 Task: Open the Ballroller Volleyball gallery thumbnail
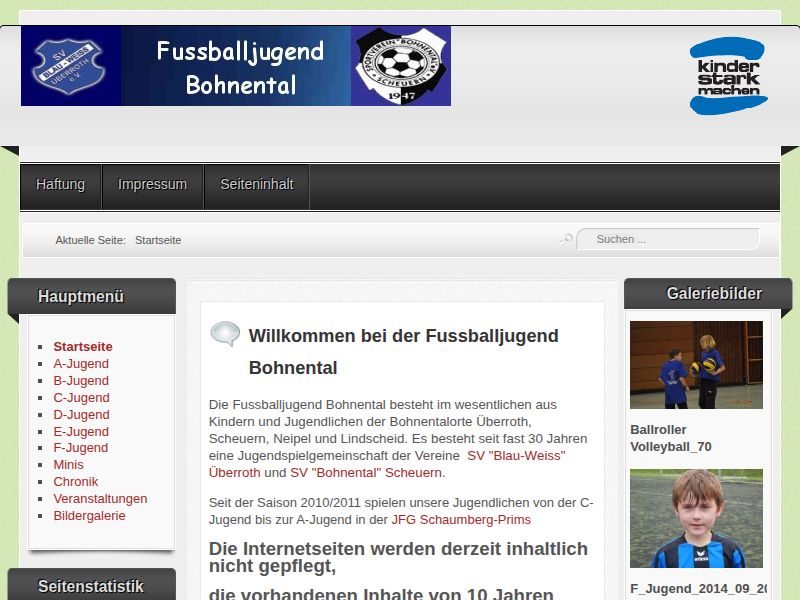coord(696,364)
